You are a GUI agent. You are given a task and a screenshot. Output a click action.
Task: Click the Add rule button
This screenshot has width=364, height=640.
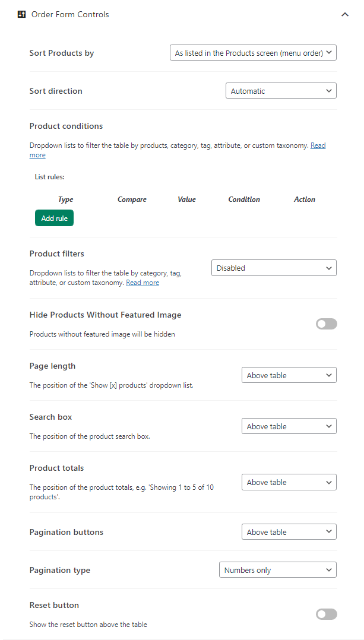[x=54, y=218]
